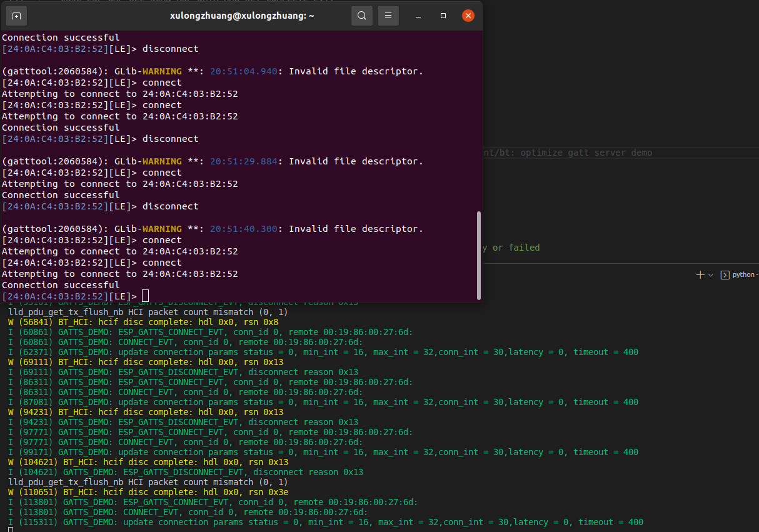Select the python terminal shell icon
Viewport: 759px width, 532px height.
[x=725, y=274]
